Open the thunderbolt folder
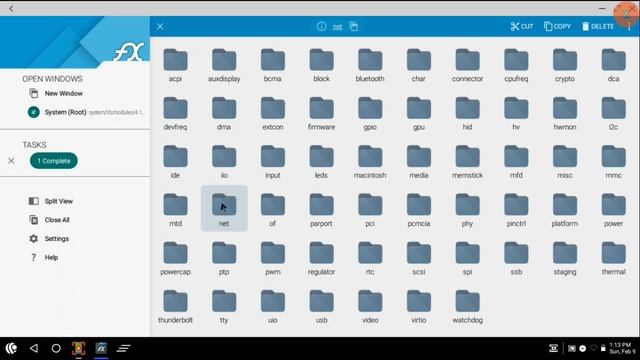This screenshot has height=360, width=640. (175, 307)
